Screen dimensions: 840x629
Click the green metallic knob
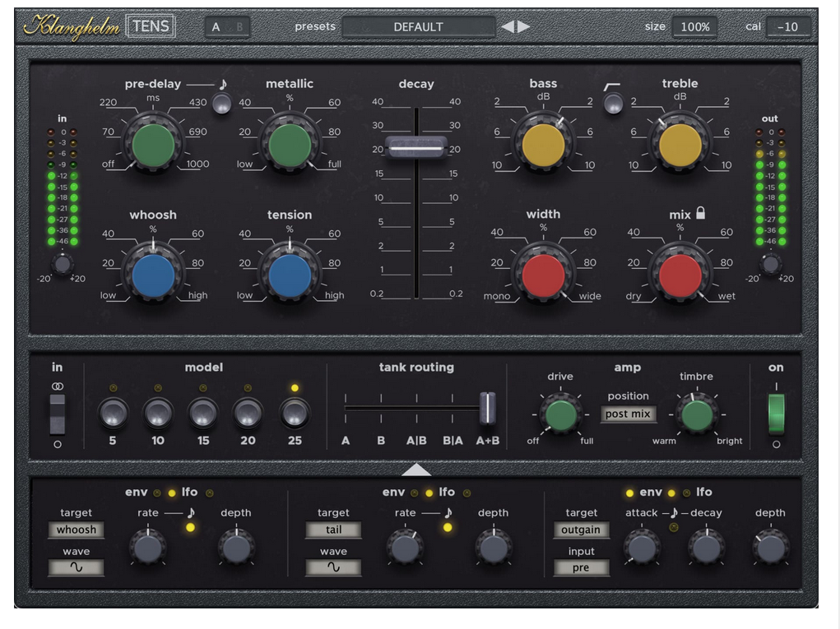(x=290, y=145)
